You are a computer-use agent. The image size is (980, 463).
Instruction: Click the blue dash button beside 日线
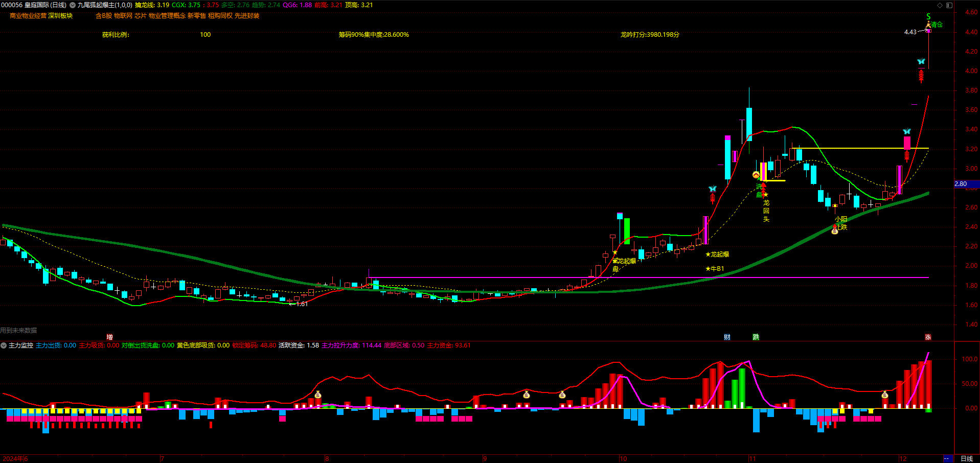tap(947, 459)
